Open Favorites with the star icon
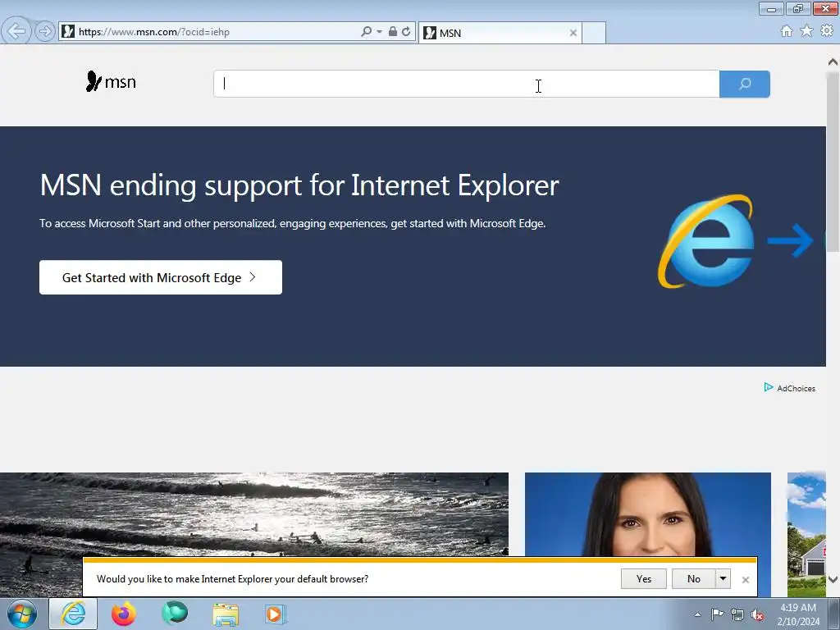 tap(806, 31)
